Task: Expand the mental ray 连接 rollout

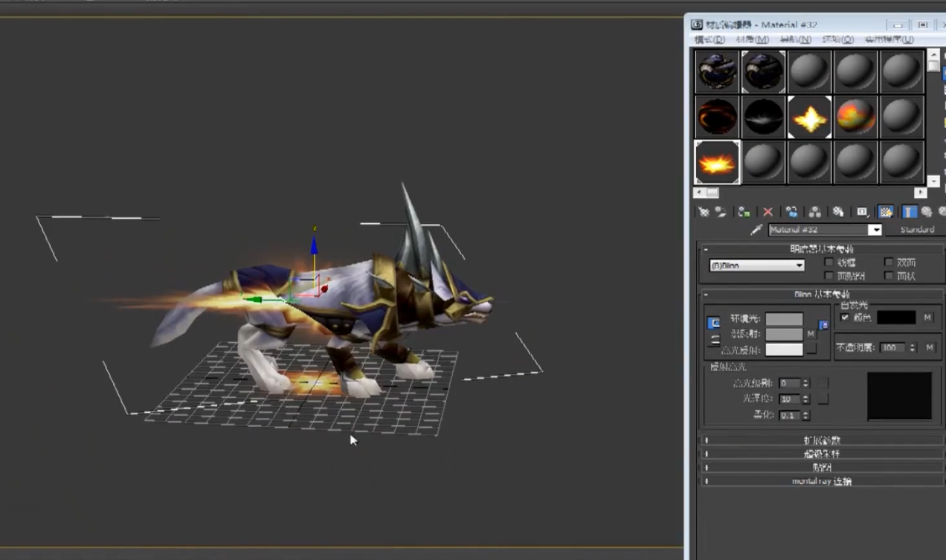Action: tap(821, 481)
